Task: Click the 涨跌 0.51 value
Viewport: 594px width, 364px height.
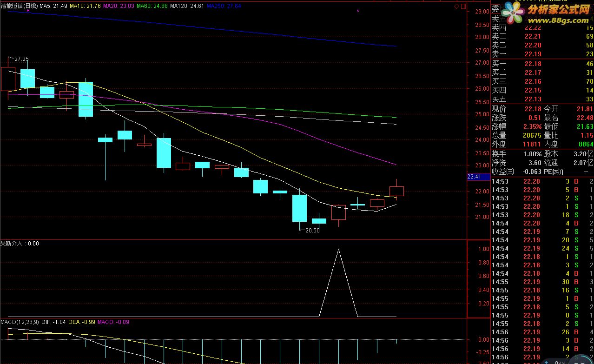Action: (x=535, y=118)
